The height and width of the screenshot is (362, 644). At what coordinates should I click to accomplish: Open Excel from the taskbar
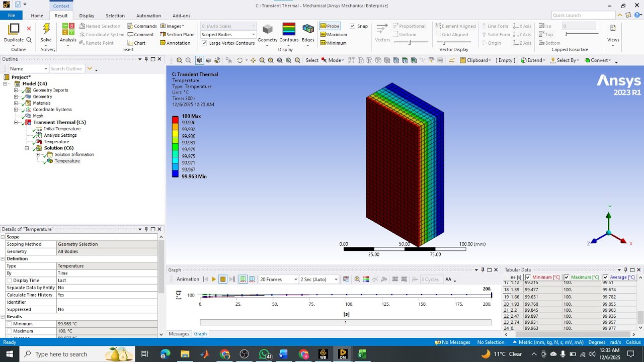pos(362,354)
